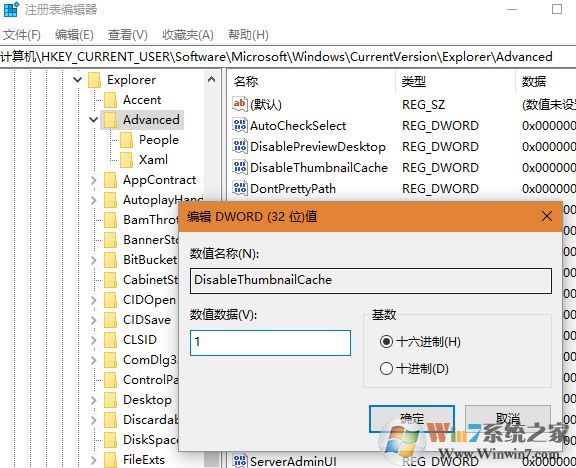Click the DontPrettyPath DWORD icon

(x=240, y=188)
